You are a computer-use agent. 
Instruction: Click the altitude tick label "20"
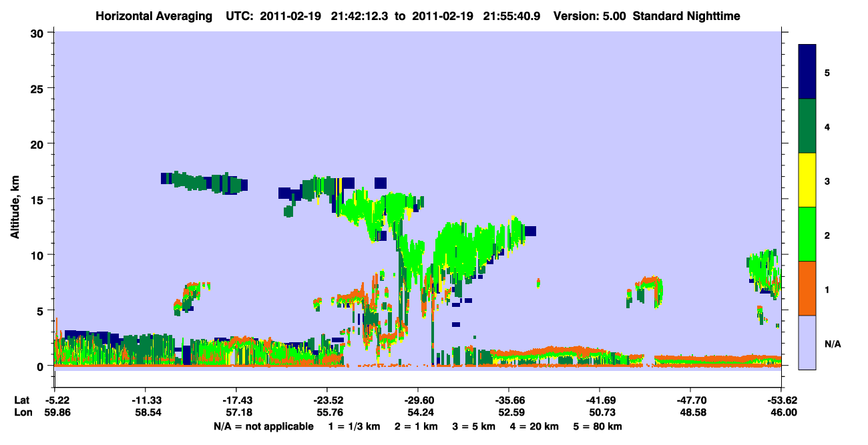click(x=37, y=144)
